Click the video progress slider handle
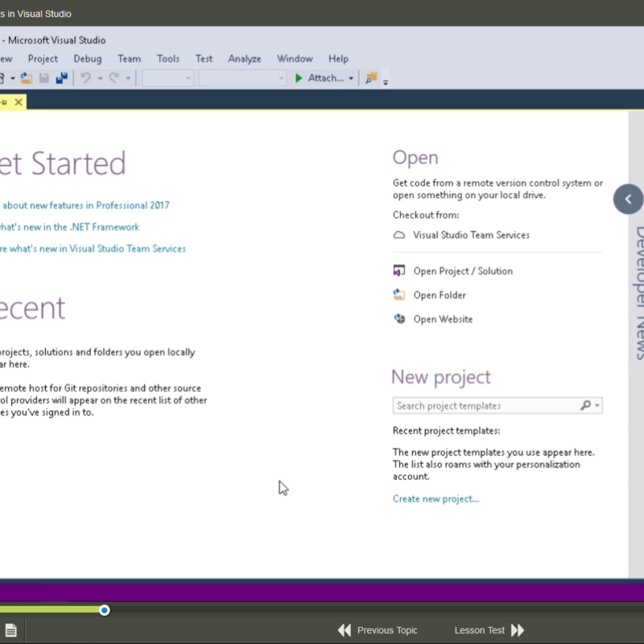Image resolution: width=644 pixels, height=644 pixels. 105,610
